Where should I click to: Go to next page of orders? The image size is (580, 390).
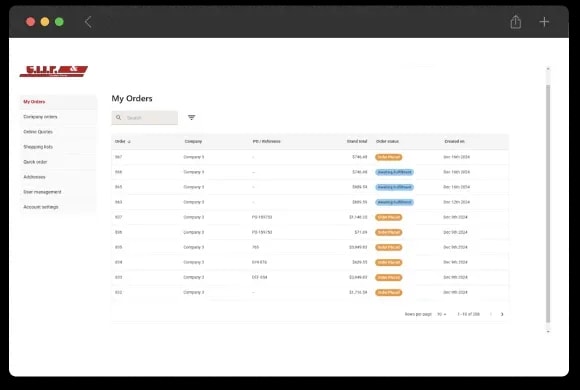[502, 314]
